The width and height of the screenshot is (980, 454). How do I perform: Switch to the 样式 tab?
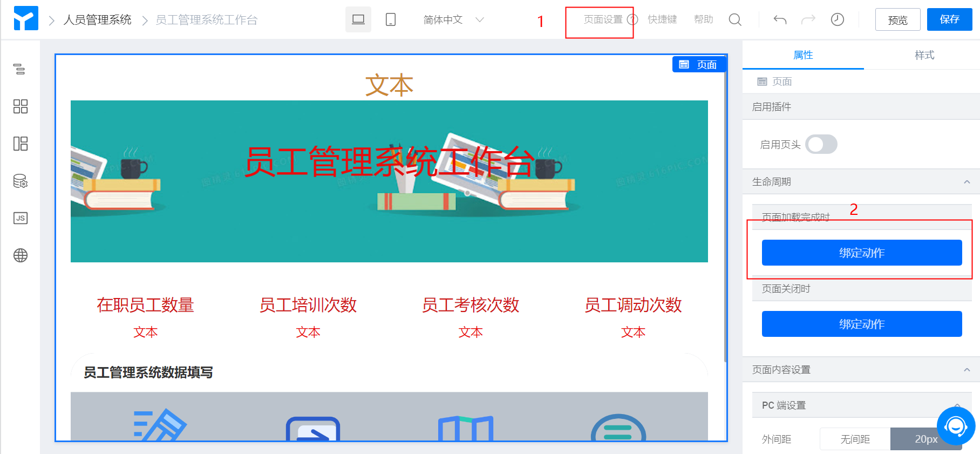[924, 55]
